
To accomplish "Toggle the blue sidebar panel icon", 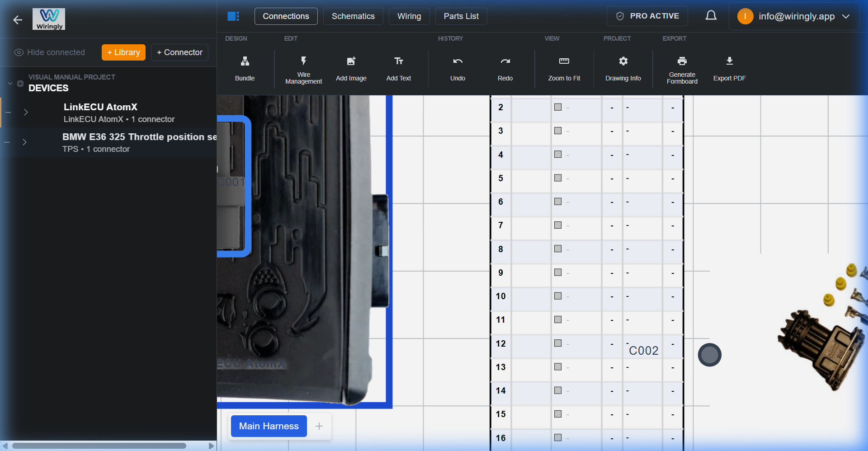I will point(233,16).
